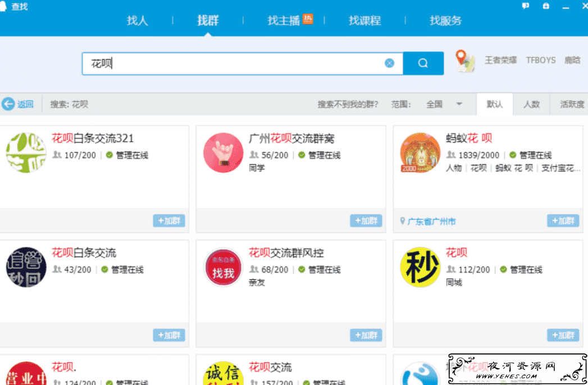Click the 亲友 tag under 花呗交流群风控
588x385 pixels.
point(257,283)
